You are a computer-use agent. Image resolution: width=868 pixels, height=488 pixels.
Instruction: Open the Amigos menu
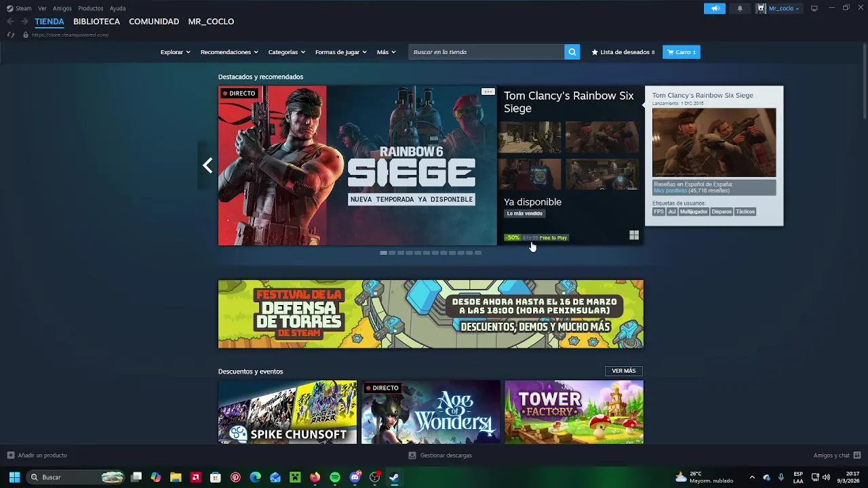point(62,8)
